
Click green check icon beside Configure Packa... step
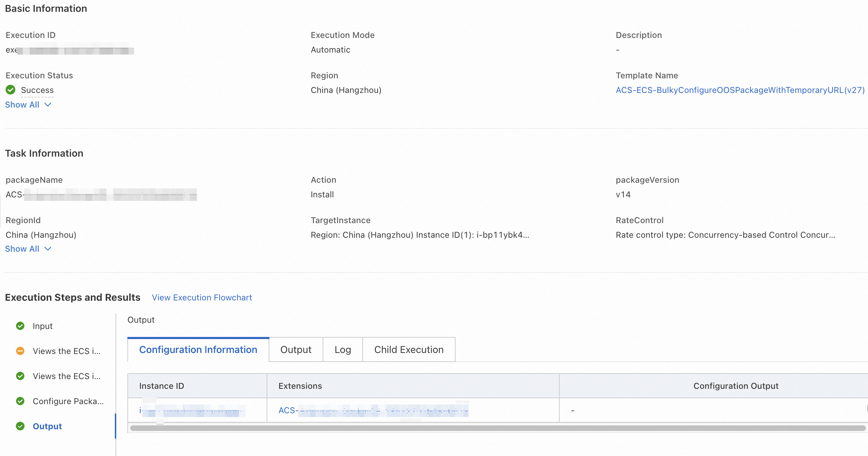coord(20,401)
